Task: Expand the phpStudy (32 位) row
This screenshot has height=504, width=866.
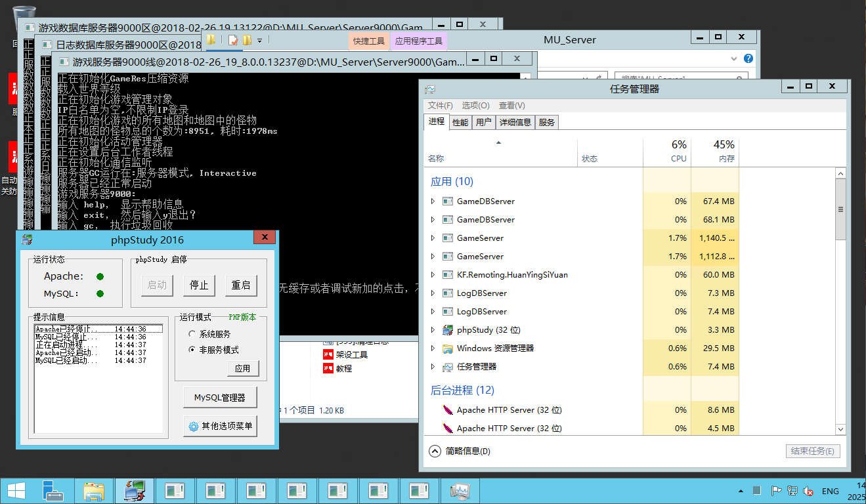Action: 432,330
